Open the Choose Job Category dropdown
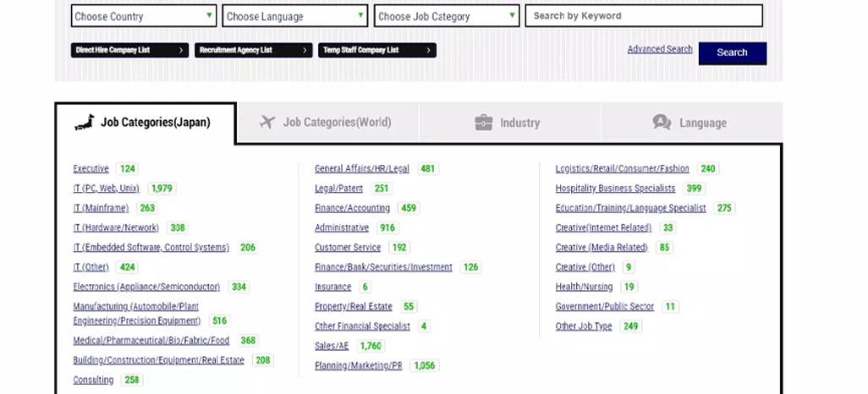868x394 pixels. tap(446, 16)
